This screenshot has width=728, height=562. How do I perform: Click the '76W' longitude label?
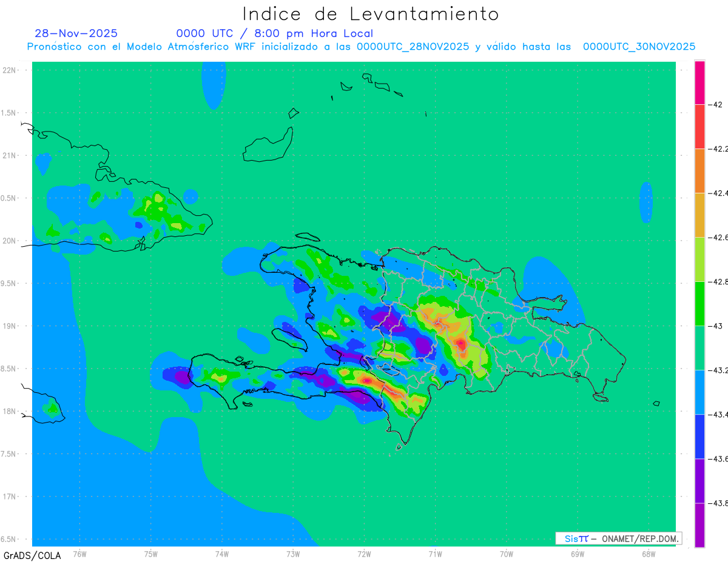[79, 554]
